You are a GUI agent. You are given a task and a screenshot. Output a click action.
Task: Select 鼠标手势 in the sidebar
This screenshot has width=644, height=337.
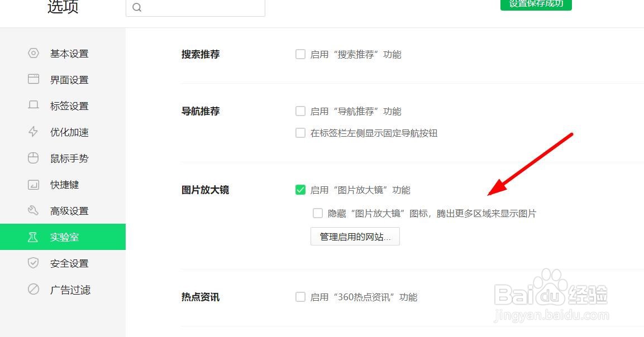pyautogui.click(x=63, y=158)
